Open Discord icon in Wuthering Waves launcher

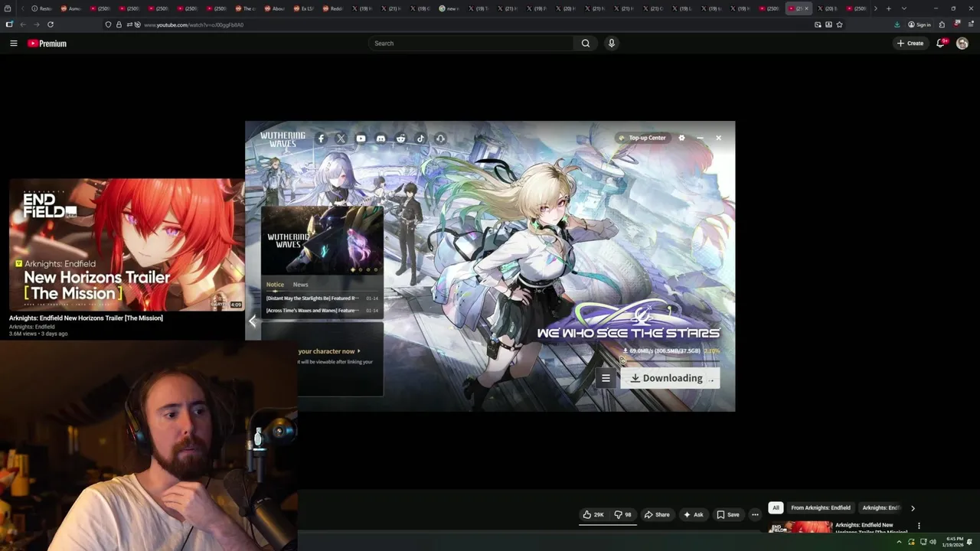(381, 139)
